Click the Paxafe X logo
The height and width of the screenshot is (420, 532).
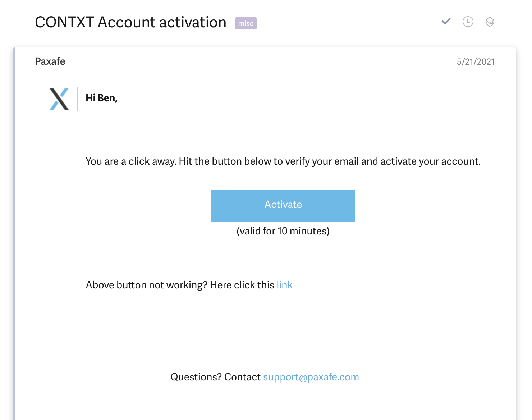tap(59, 99)
